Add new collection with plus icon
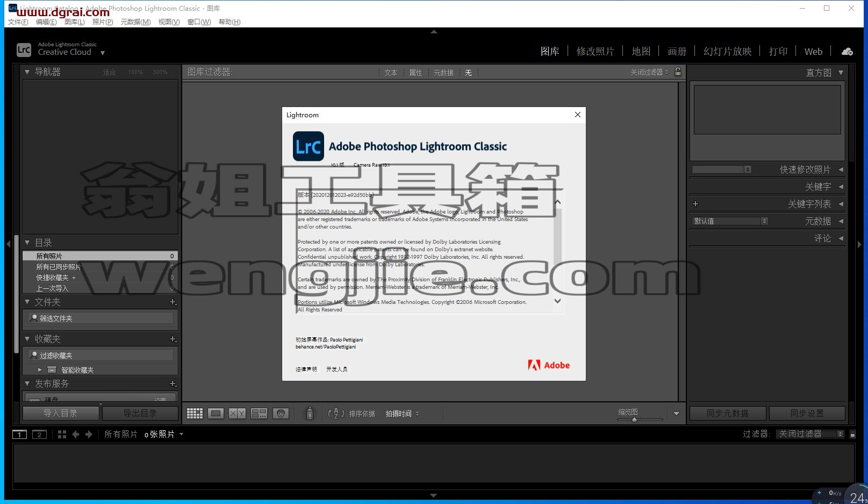Viewport: 868px width, 504px height. coord(173,339)
